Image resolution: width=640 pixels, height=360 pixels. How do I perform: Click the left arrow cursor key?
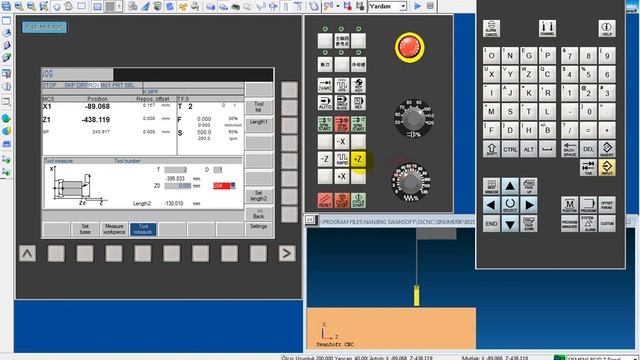click(491, 205)
